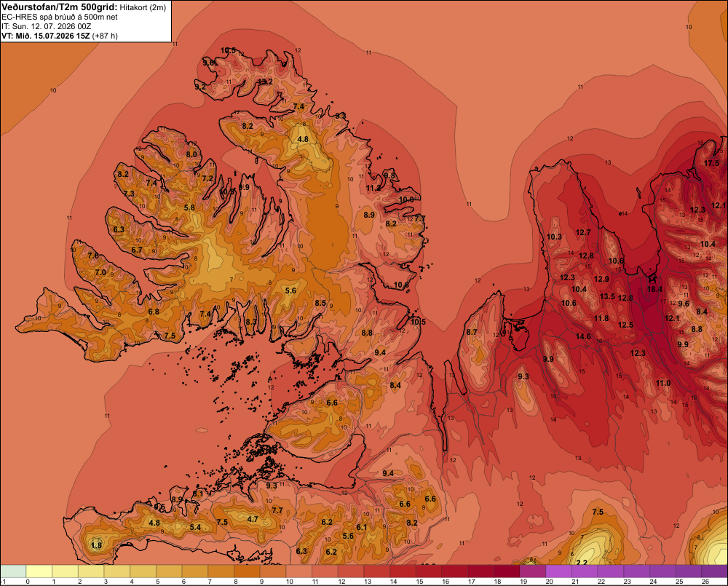Click the 10.8 temperature value
Viewport: 728px width, 586px height.
coord(402,285)
